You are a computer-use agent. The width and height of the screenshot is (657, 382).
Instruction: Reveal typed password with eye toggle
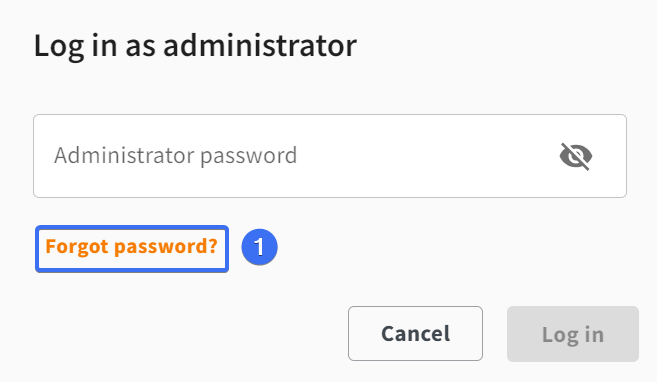(576, 156)
